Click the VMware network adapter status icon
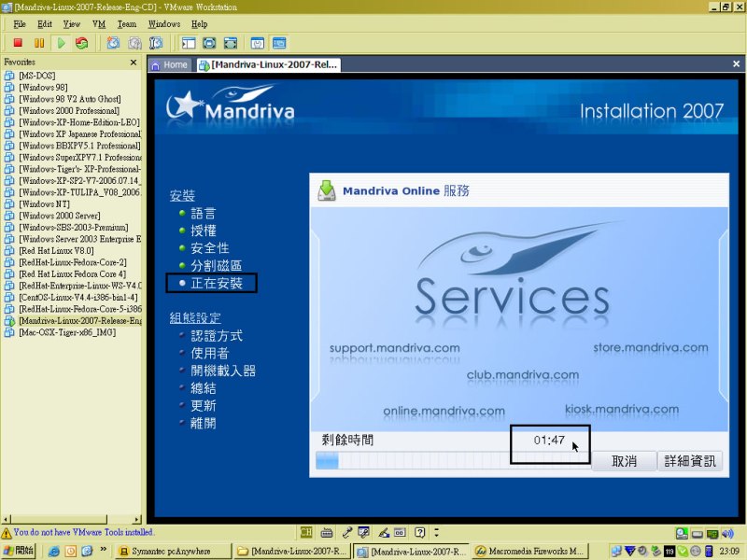Image resolution: width=747 pixels, height=560 pixels. (x=712, y=533)
